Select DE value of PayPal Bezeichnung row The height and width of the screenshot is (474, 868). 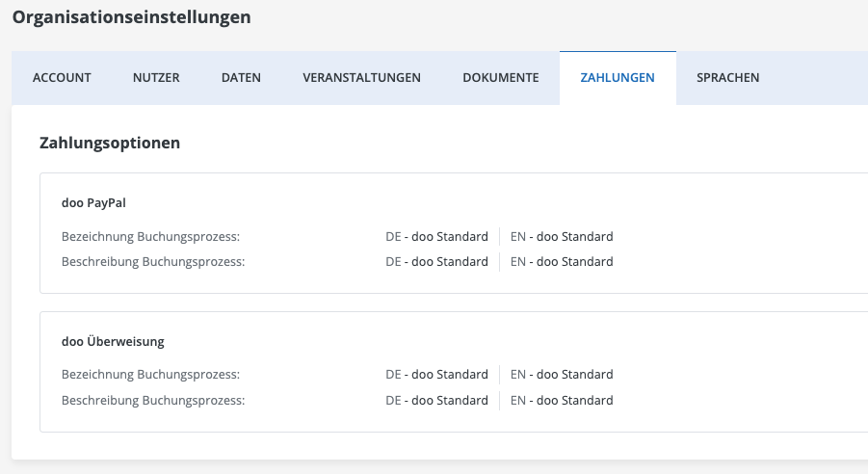coord(436,236)
